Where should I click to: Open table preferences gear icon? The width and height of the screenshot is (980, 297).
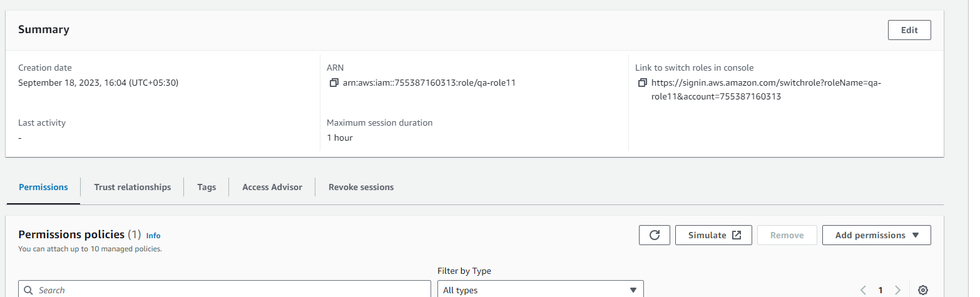tap(922, 290)
